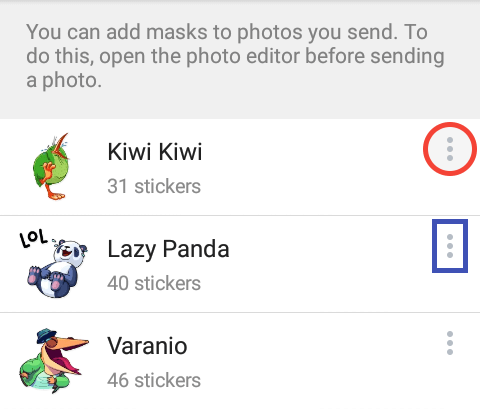Open the Lazy Panda three-dot options menu

point(450,246)
